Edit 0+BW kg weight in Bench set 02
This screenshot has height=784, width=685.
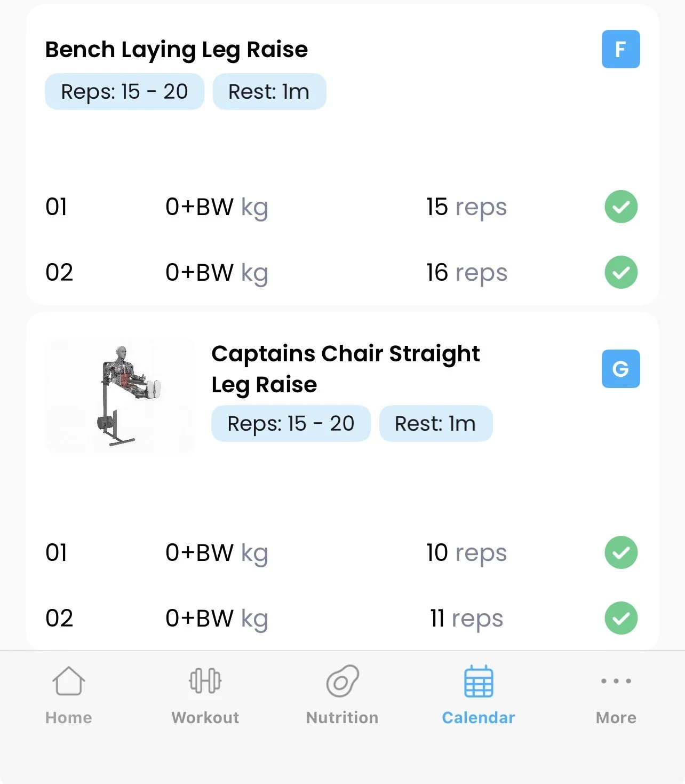click(x=217, y=273)
